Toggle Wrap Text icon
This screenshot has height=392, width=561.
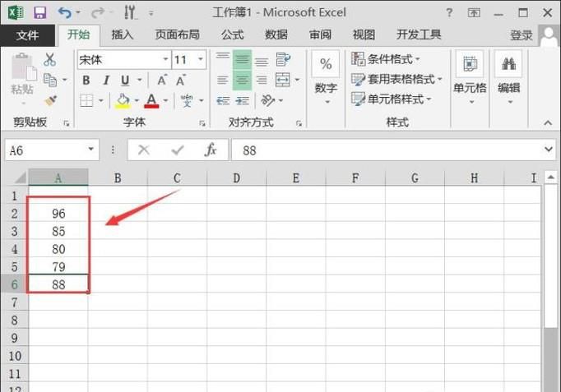pos(283,59)
